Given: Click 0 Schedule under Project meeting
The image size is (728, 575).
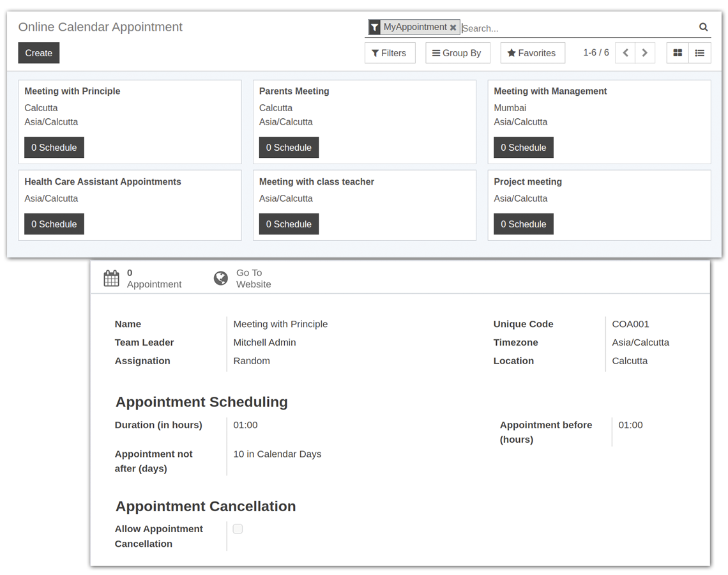Looking at the screenshot, I should [523, 224].
